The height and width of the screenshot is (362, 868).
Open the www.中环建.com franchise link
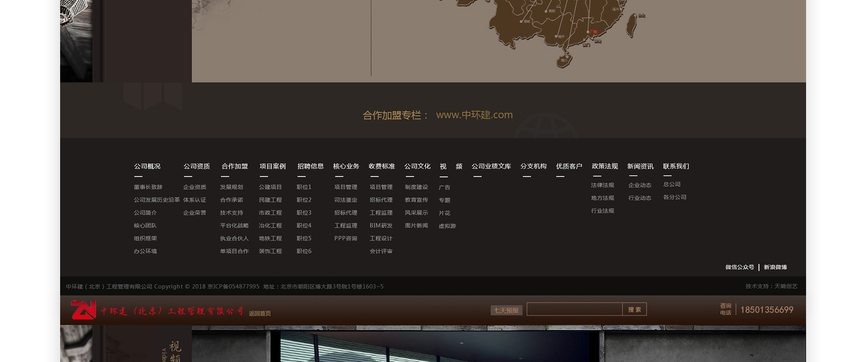tap(474, 115)
